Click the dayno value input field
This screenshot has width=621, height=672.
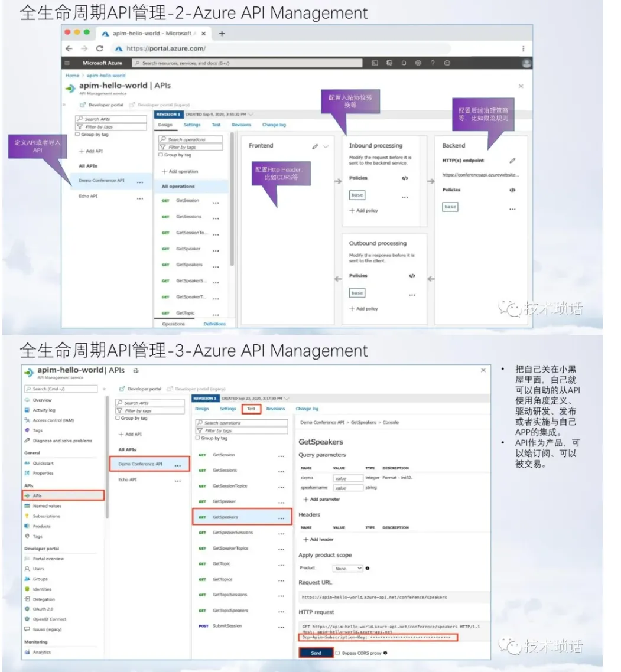348,478
